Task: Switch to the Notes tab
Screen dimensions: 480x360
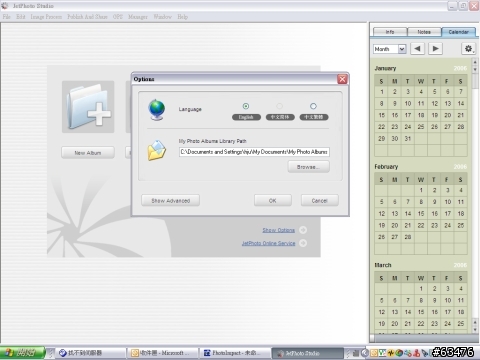Action: [424, 32]
